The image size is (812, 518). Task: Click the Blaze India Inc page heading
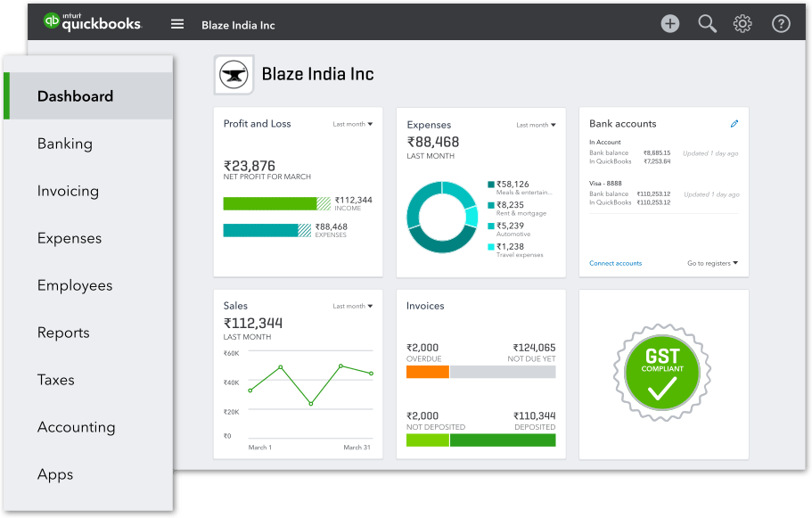point(317,74)
